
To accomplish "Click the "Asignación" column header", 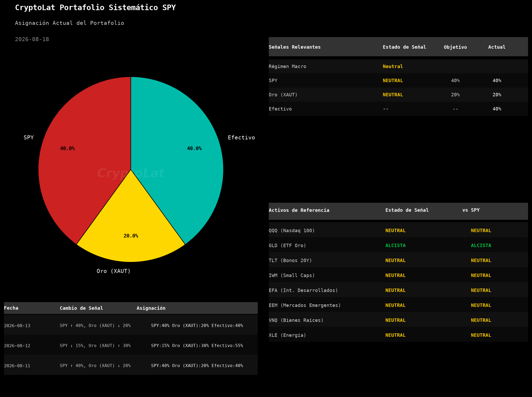I will [x=151, y=308].
